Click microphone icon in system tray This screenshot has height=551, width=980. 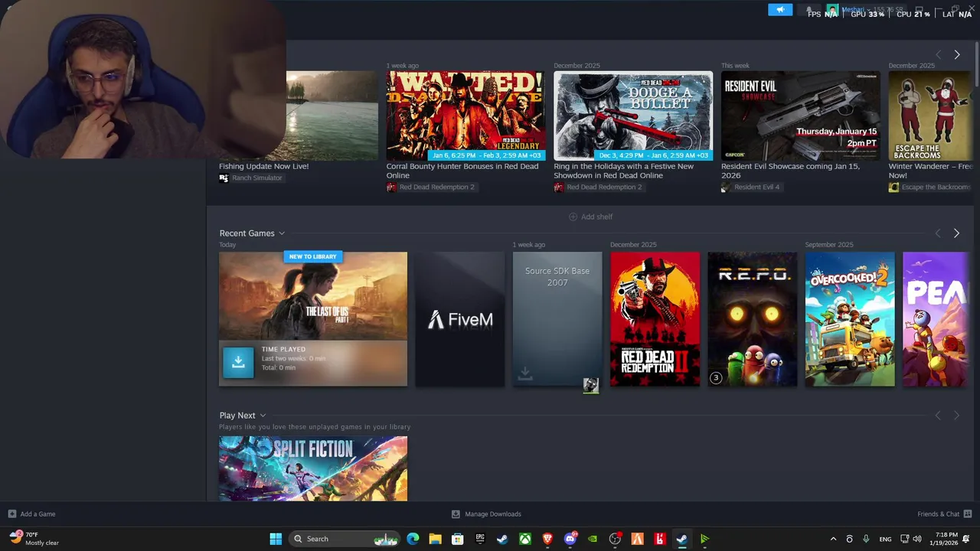coord(866,539)
